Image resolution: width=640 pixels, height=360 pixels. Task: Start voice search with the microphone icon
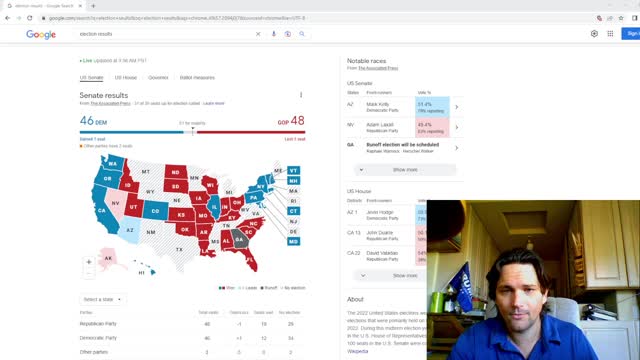[x=273, y=34]
